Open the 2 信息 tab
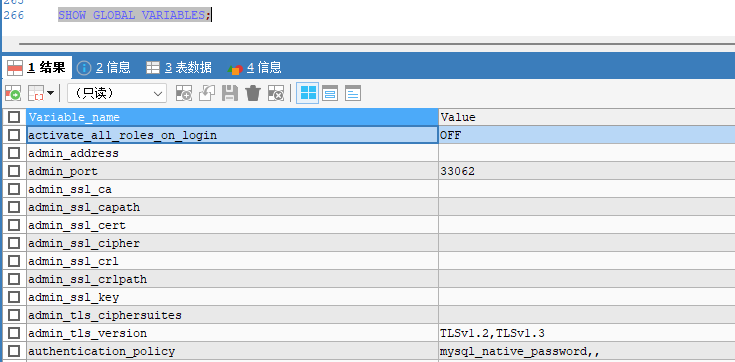This screenshot has height=362, width=735. point(104,68)
